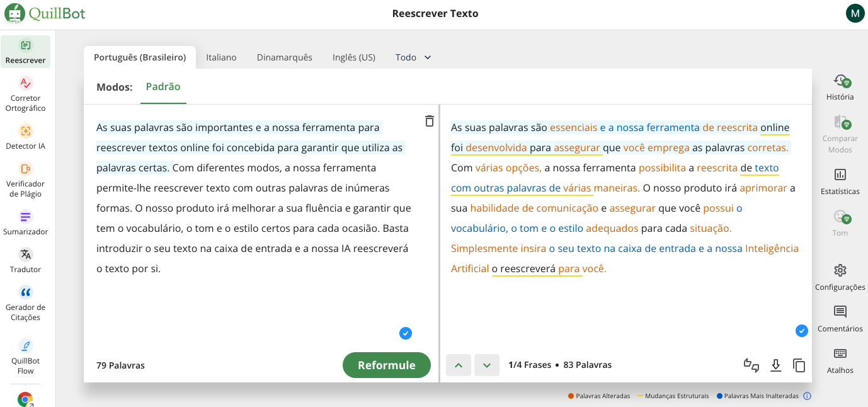This screenshot has width=868, height=407.
Task: Switch to the Italiano language tab
Action: (221, 57)
